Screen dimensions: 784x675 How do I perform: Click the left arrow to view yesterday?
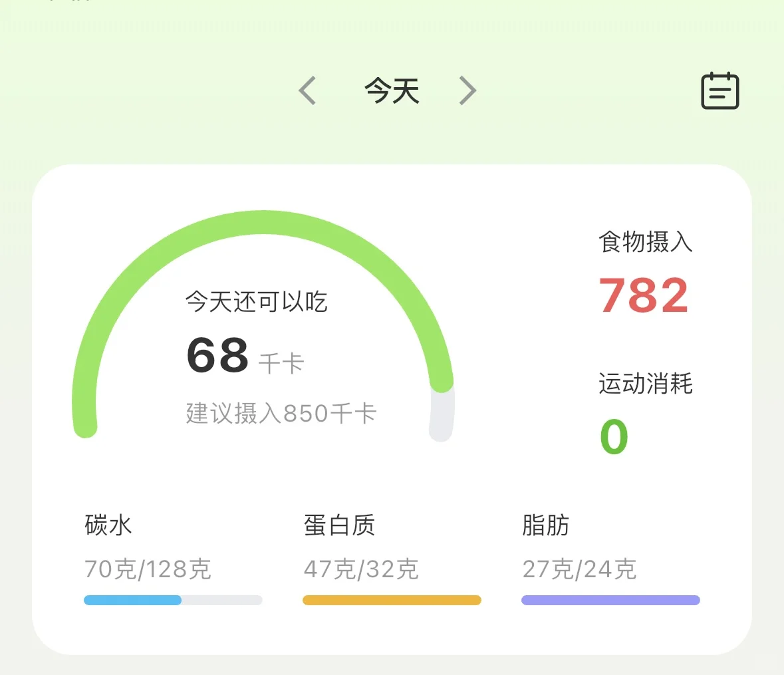point(307,90)
